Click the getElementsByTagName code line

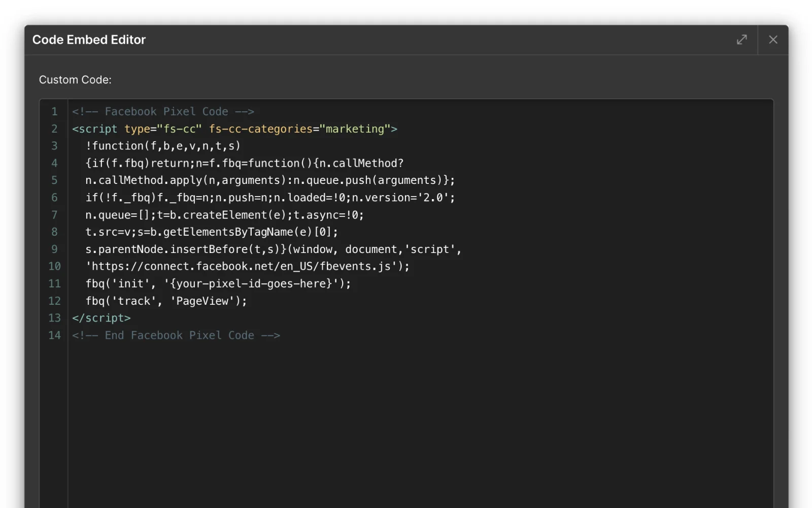tap(211, 232)
